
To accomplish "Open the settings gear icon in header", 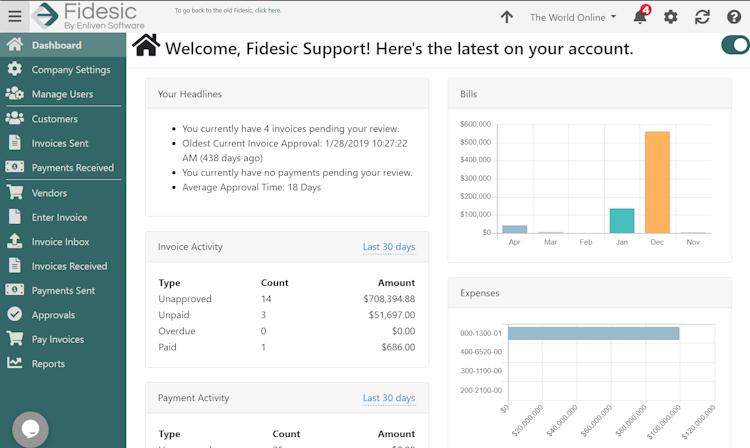I will 671,17.
